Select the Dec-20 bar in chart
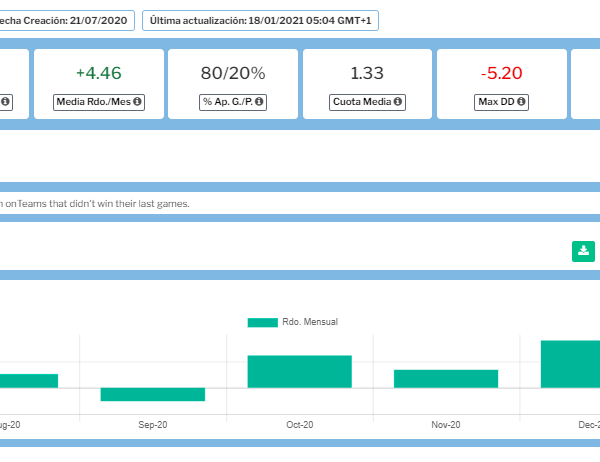Screen dimensions: 600x462 coord(570,364)
